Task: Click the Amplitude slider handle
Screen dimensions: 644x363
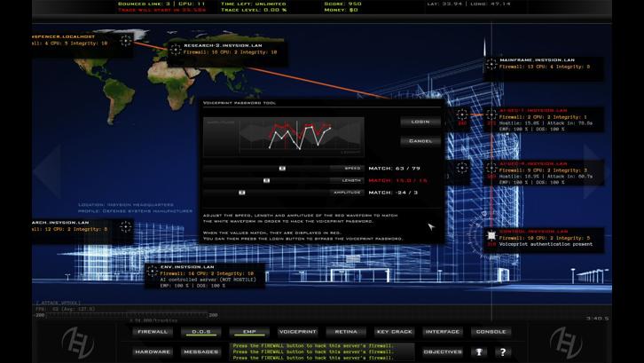Action: click(x=241, y=193)
